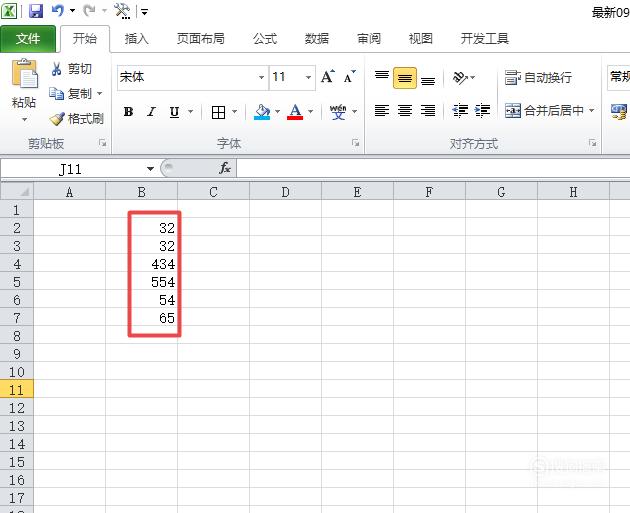
Task: Click the Borders grid icon
Action: 218,112
